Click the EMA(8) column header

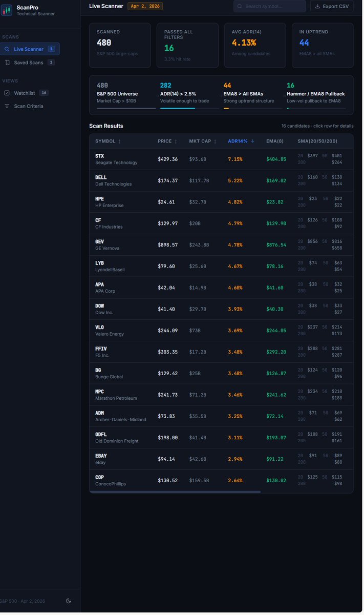(275, 141)
